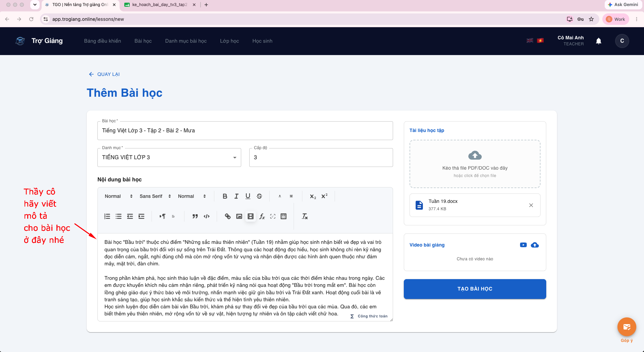Remove the Tuần 19.docx attachment
This screenshot has width=644, height=352.
[531, 205]
